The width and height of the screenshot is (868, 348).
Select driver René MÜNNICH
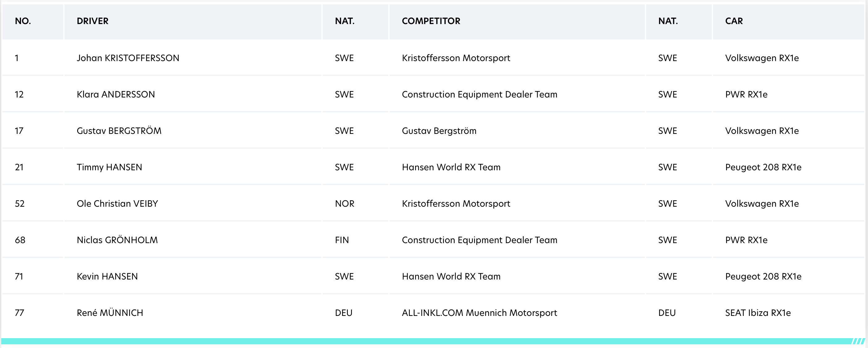pos(110,313)
